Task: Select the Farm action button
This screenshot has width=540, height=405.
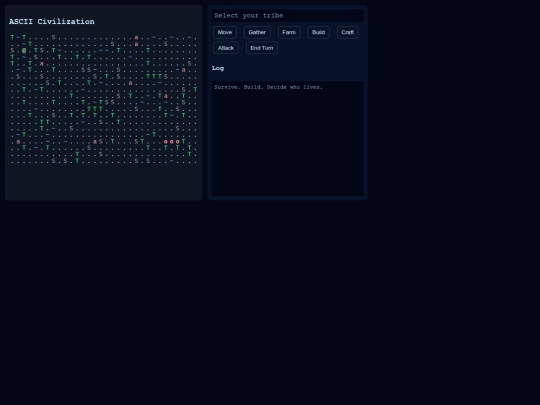Action: tap(289, 32)
